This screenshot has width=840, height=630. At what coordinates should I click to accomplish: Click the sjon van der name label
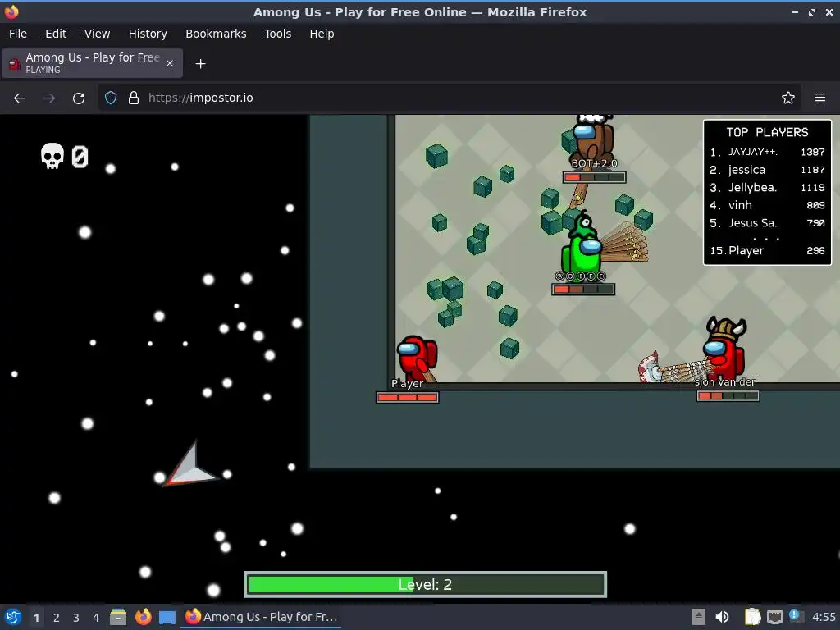pos(725,382)
